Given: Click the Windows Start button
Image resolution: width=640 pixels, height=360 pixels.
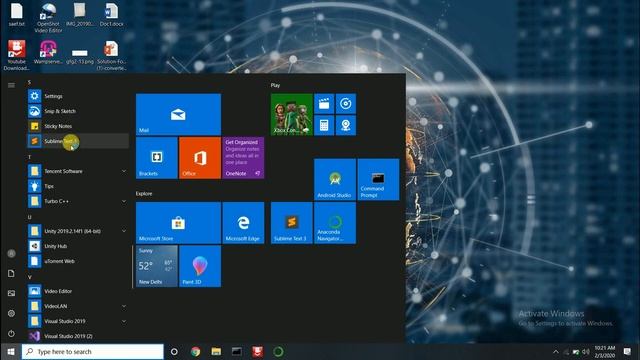Looking at the screenshot, I should tap(11, 351).
